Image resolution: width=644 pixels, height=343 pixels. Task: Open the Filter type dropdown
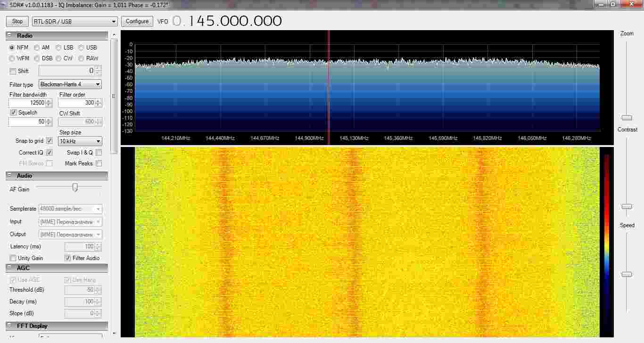70,84
